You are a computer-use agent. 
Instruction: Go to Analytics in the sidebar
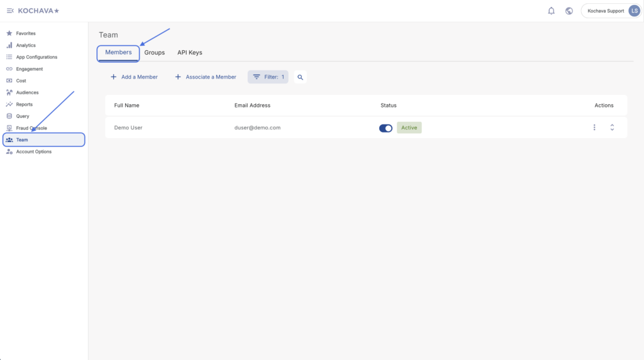click(25, 45)
